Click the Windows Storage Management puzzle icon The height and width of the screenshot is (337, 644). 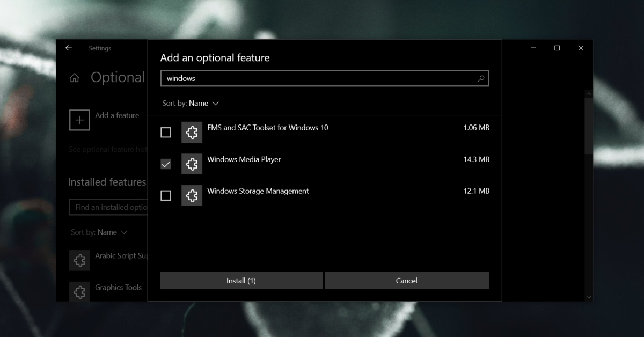192,195
